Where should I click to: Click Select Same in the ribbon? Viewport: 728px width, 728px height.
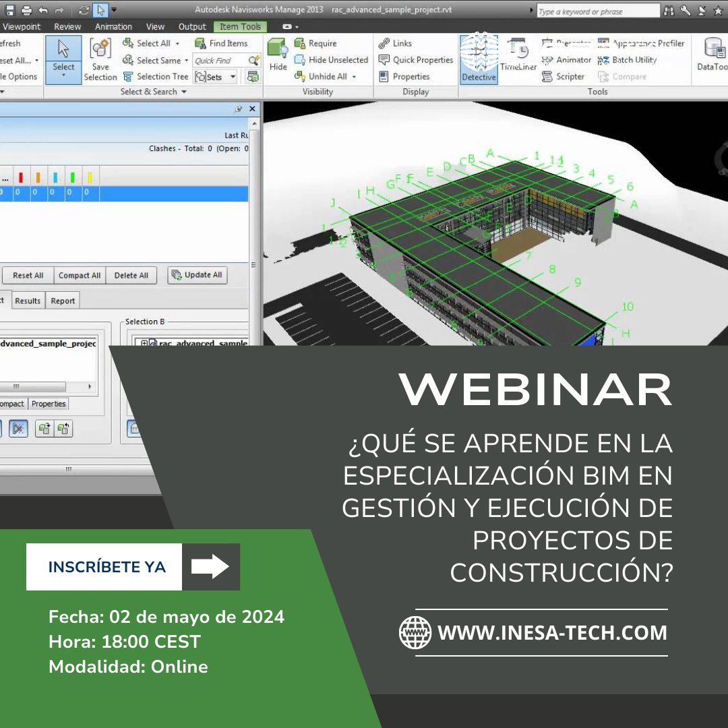pyautogui.click(x=152, y=60)
